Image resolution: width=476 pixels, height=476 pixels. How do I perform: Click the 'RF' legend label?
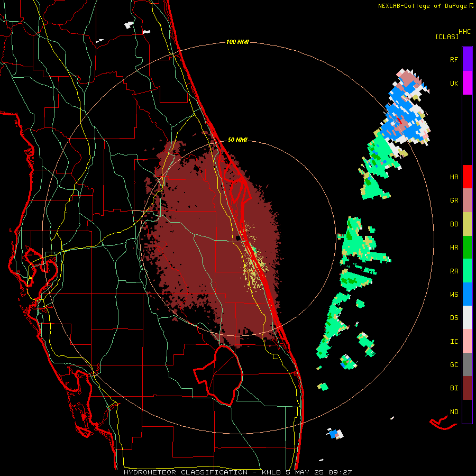pos(454,59)
